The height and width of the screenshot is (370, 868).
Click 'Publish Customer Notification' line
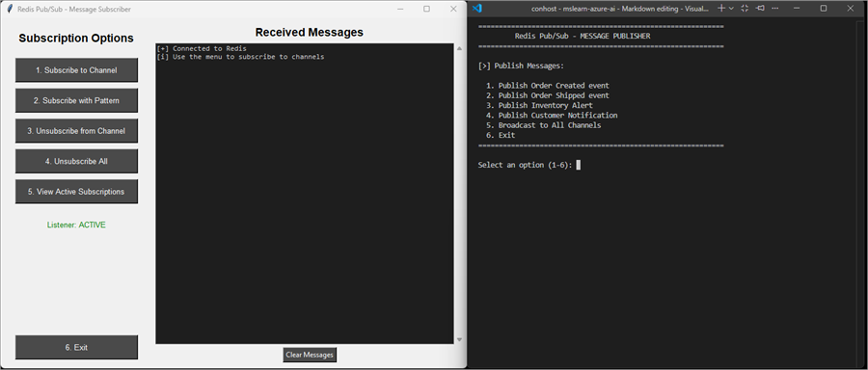(x=552, y=115)
